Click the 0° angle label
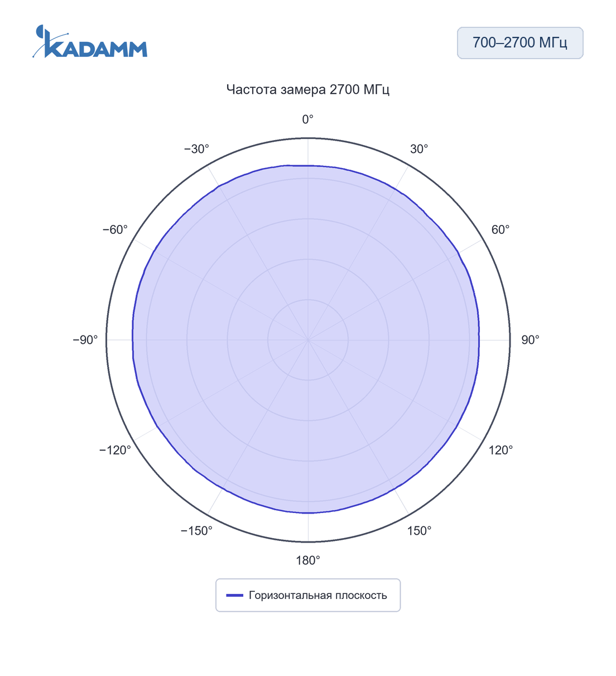Image resolution: width=616 pixels, height=676 pixels. (x=308, y=119)
